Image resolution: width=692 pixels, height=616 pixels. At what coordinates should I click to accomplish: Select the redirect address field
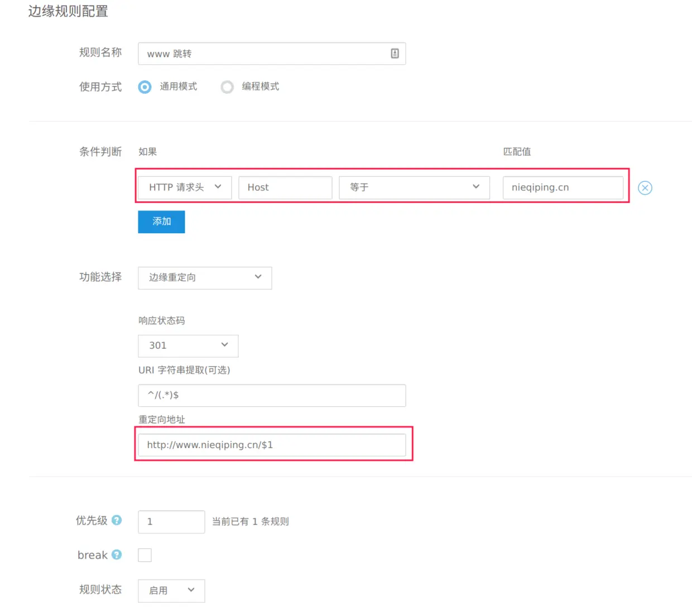[272, 445]
